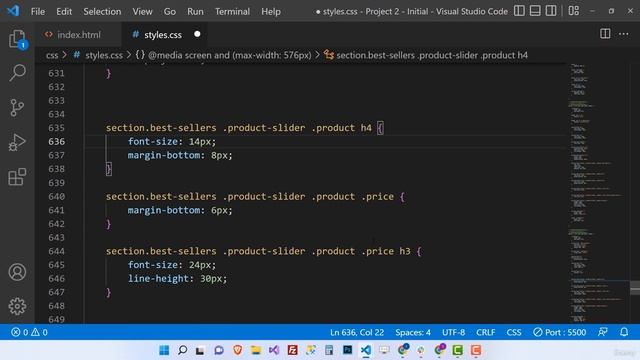Open the orange Camtasia recorder taskbar icon
The image size is (640, 360).
point(476,350)
